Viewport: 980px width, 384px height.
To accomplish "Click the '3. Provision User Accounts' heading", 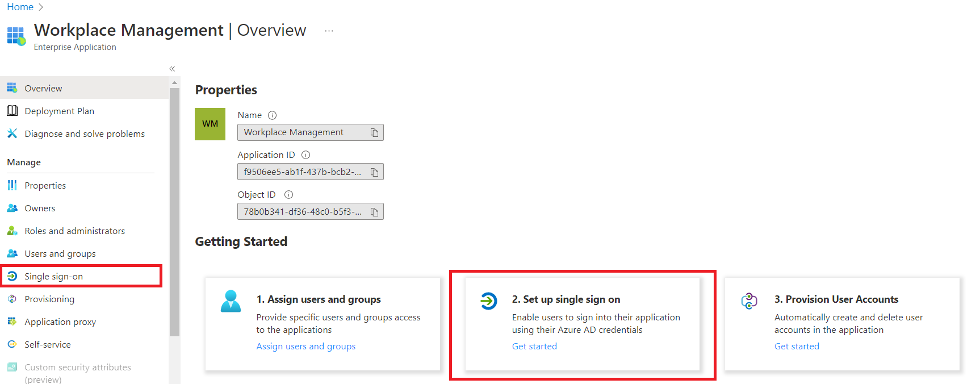I will pyautogui.click(x=836, y=299).
